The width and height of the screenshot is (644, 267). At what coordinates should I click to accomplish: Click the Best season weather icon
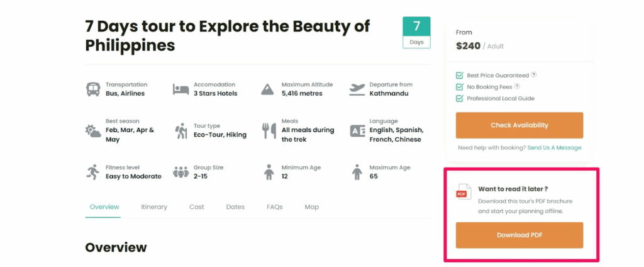click(93, 131)
